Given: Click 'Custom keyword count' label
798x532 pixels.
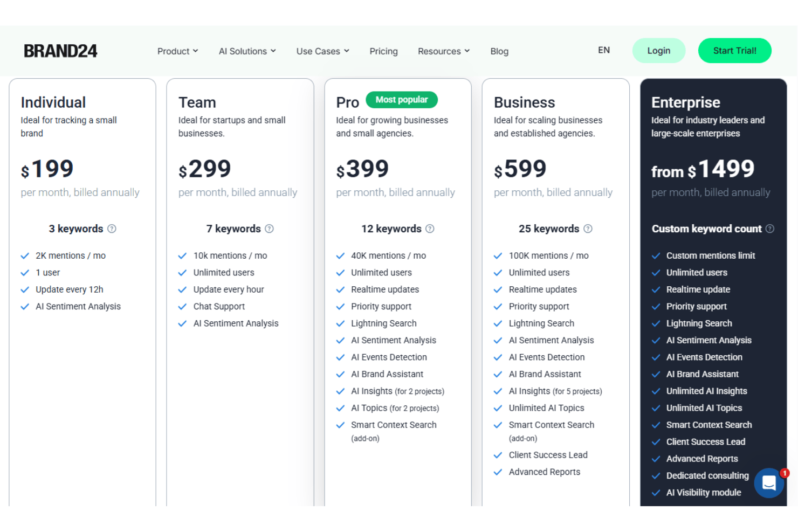Looking at the screenshot, I should click(x=707, y=229).
